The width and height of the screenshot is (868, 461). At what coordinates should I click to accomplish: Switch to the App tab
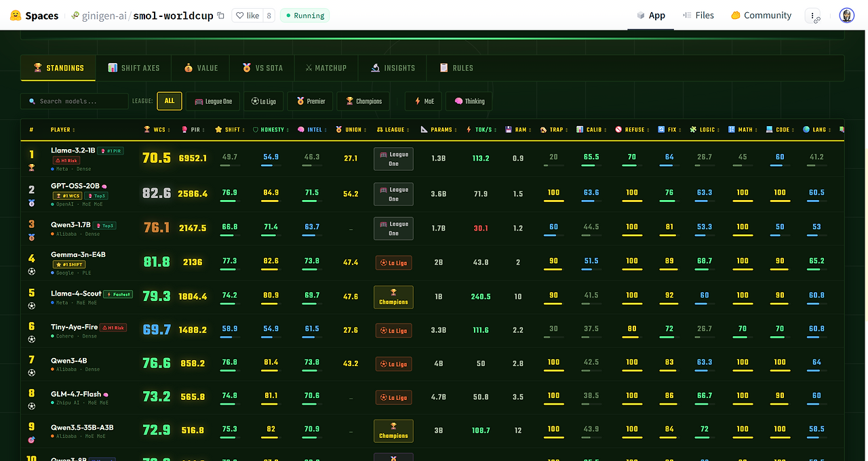pyautogui.click(x=651, y=16)
